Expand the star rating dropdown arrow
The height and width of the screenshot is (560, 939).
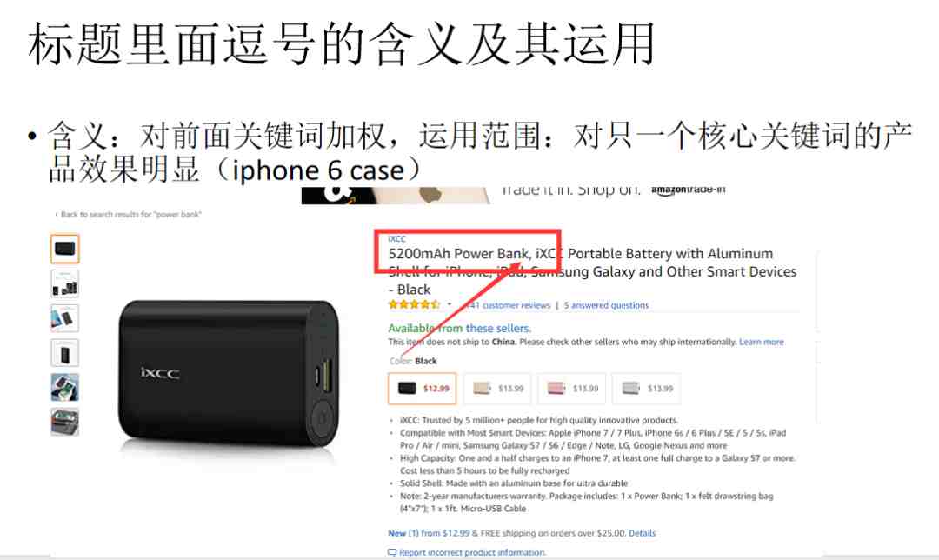pyautogui.click(x=450, y=304)
